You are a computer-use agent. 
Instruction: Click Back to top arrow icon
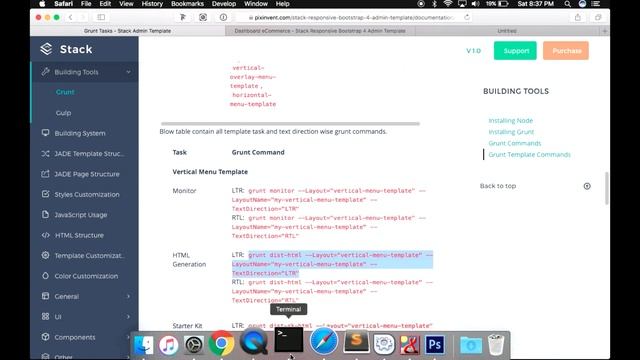[x=587, y=186]
